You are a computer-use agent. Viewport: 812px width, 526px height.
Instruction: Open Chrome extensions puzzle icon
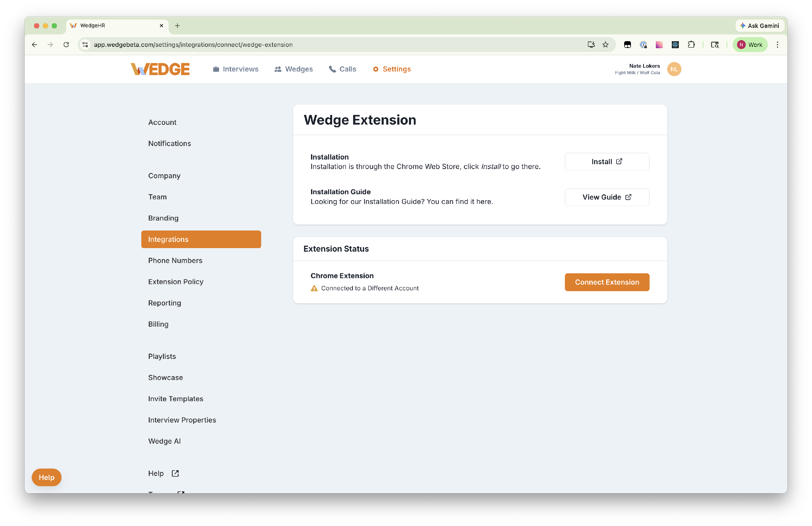691,44
